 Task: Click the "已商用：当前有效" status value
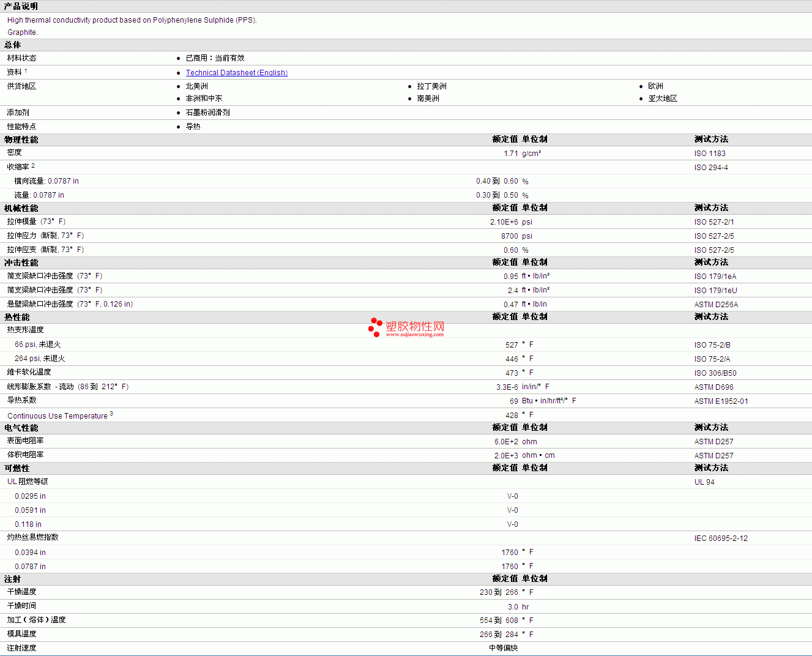click(215, 58)
